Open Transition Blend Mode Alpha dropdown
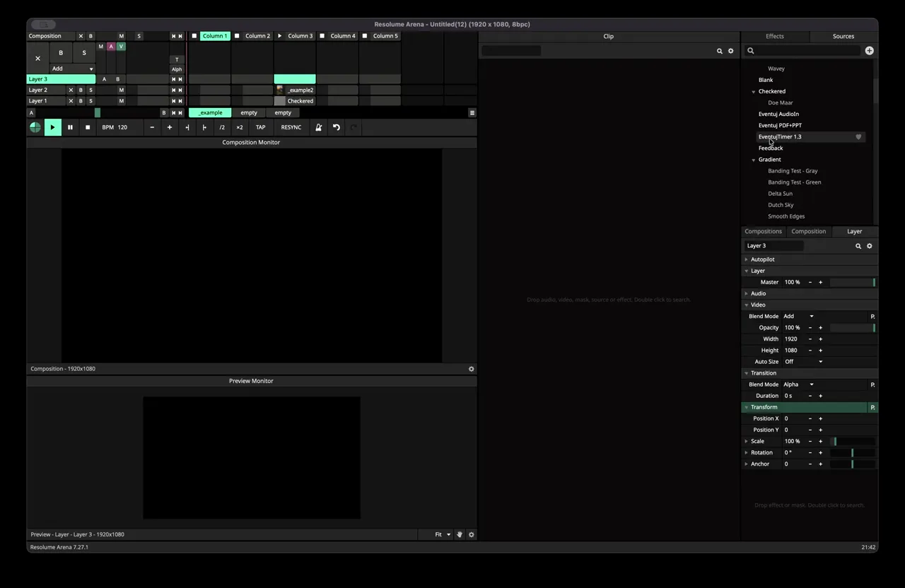Screen dimensions: 905x588 [799, 384]
